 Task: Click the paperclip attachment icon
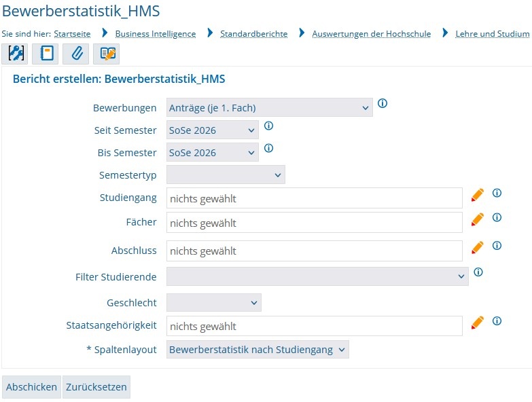(x=75, y=53)
